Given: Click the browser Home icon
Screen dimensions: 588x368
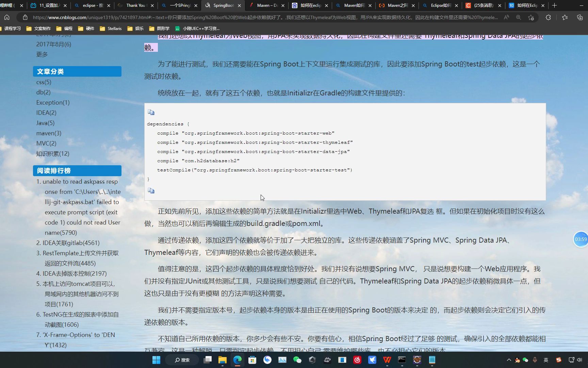Looking at the screenshot, I should click(7, 17).
